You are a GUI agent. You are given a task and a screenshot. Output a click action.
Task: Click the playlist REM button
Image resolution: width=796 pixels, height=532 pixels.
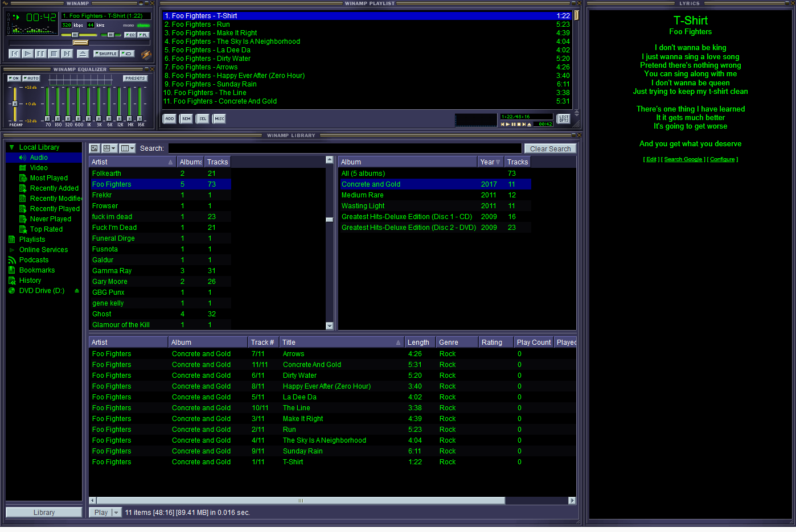pos(186,118)
